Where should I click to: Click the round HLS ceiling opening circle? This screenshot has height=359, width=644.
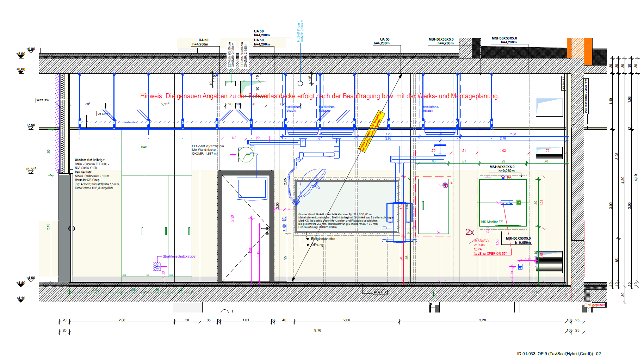tap(300, 83)
